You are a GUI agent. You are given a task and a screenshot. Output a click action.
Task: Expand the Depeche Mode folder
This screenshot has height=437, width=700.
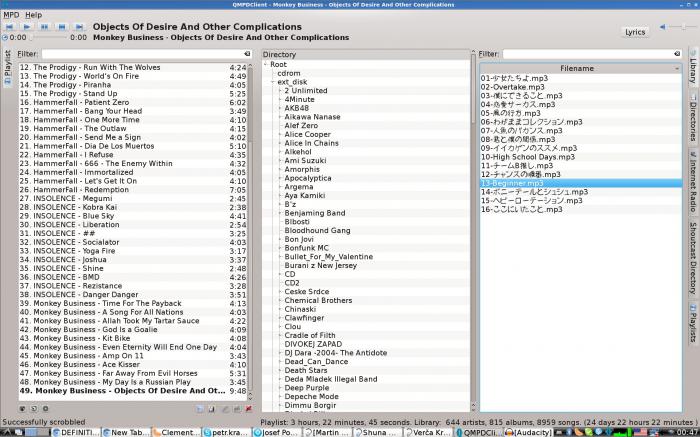(280, 396)
